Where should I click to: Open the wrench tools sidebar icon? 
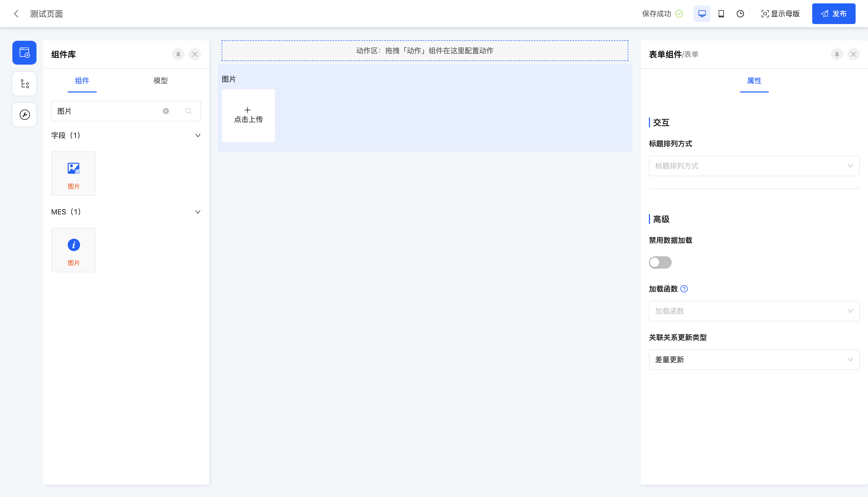coord(24,115)
